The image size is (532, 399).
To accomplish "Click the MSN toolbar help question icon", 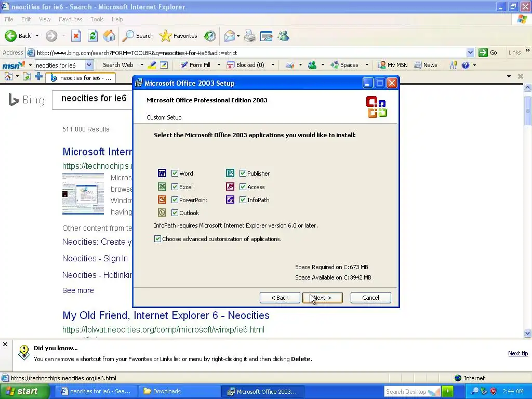I will 465,65.
